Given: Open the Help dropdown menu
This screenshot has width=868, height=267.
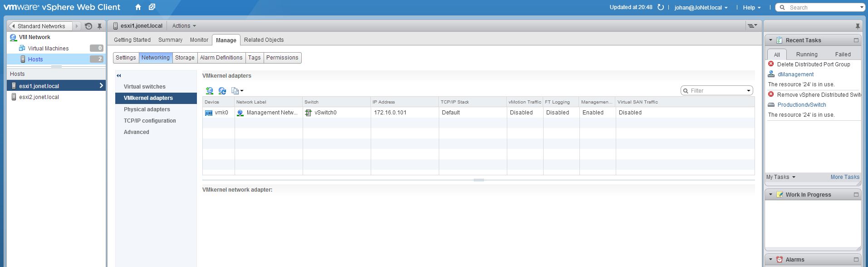Looking at the screenshot, I should click(x=752, y=8).
